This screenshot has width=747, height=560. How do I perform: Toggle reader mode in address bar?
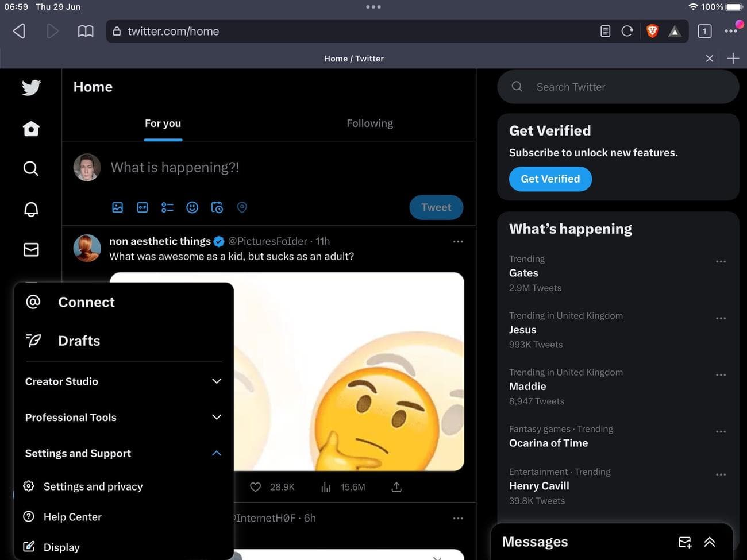tap(605, 31)
